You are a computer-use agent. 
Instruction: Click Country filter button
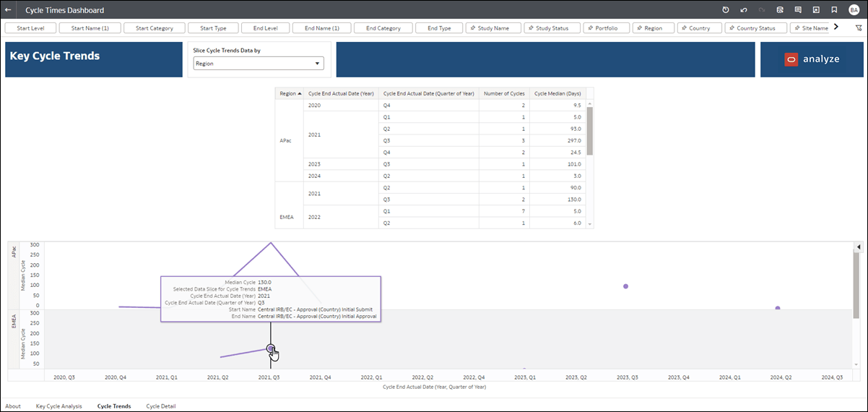(699, 28)
